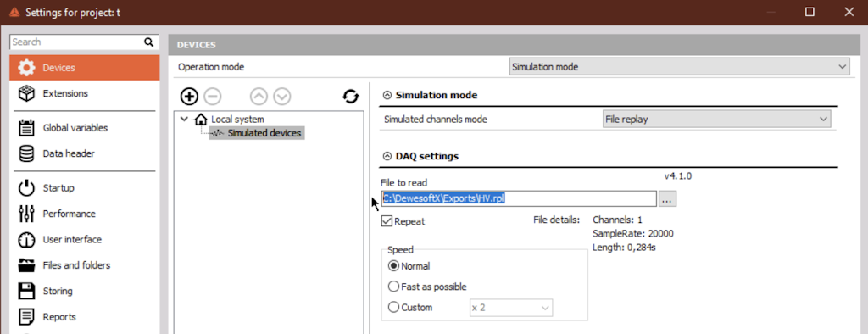Browse for file with ellipsis button
Screen dimensions: 868x334
(667, 199)
